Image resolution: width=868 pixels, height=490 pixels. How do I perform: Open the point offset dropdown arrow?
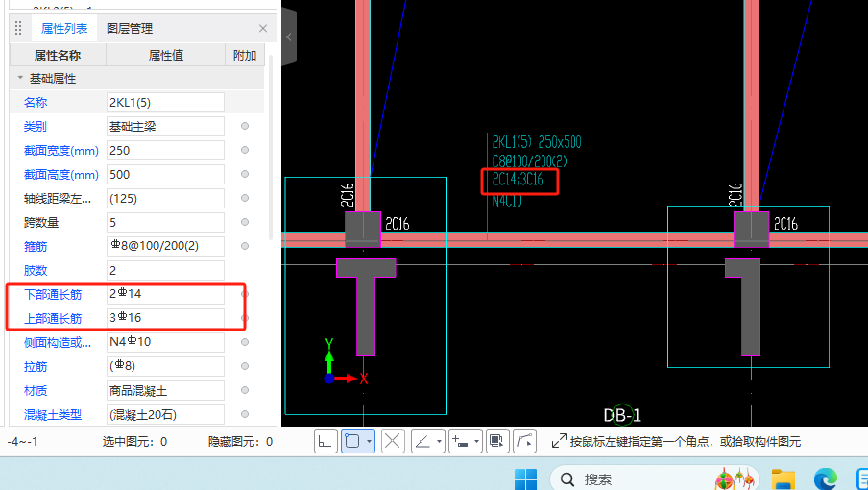point(476,441)
